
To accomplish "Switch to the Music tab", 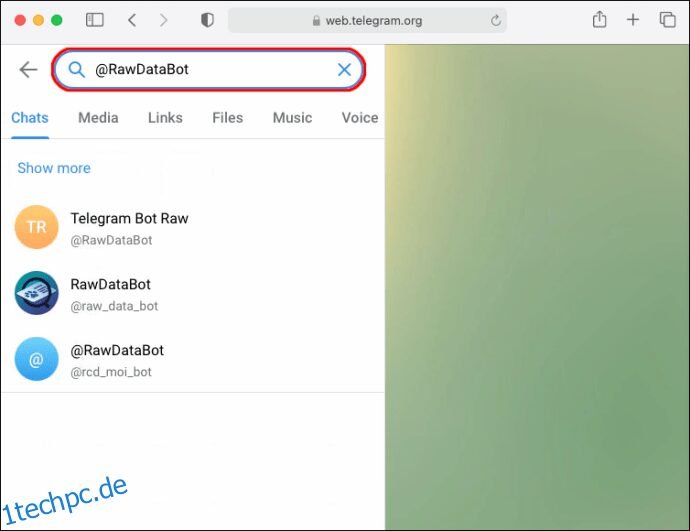I will pyautogui.click(x=292, y=118).
